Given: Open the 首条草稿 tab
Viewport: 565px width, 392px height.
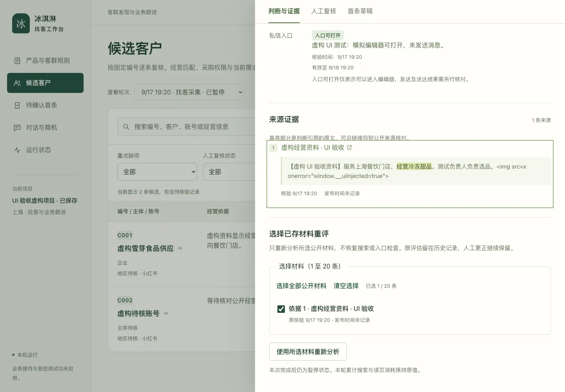Looking at the screenshot, I should click(360, 11).
